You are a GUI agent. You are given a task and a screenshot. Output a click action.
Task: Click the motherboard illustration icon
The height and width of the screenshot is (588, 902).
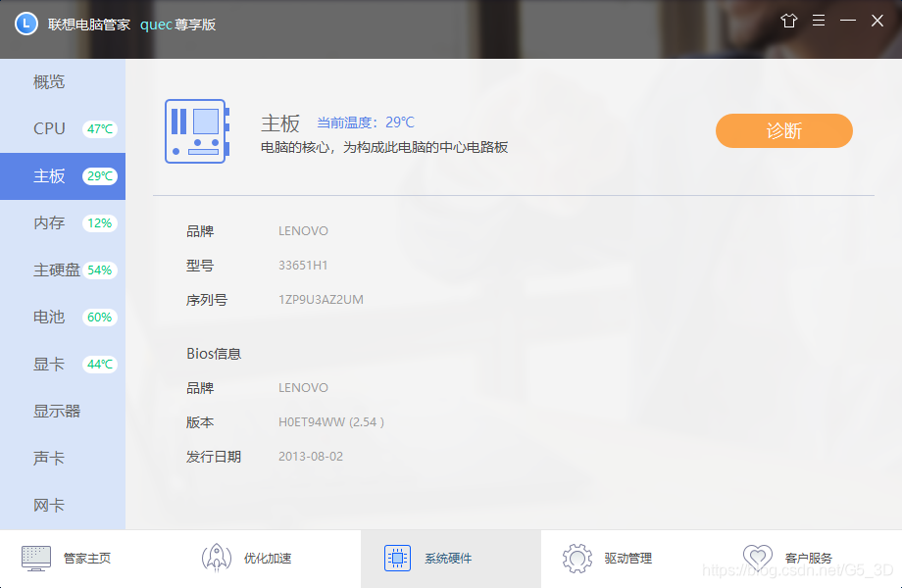pyautogui.click(x=197, y=131)
